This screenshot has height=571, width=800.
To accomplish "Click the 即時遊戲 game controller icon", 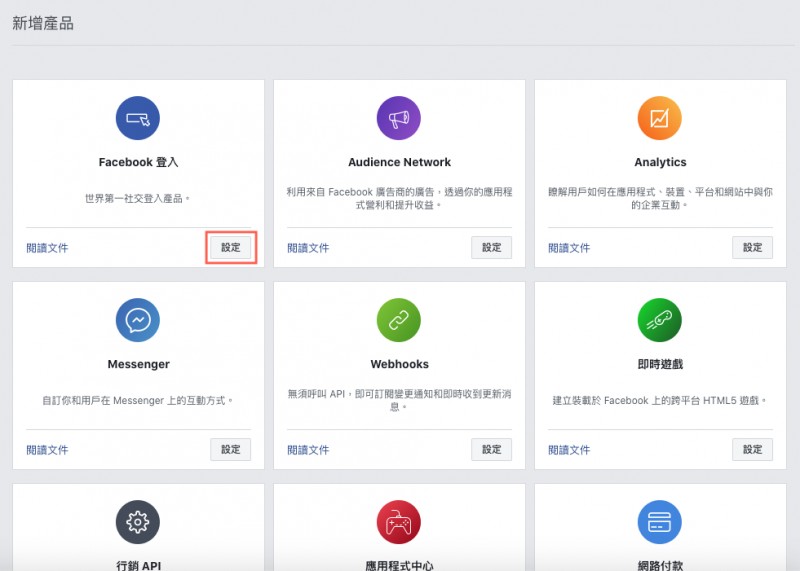I will (x=660, y=320).
